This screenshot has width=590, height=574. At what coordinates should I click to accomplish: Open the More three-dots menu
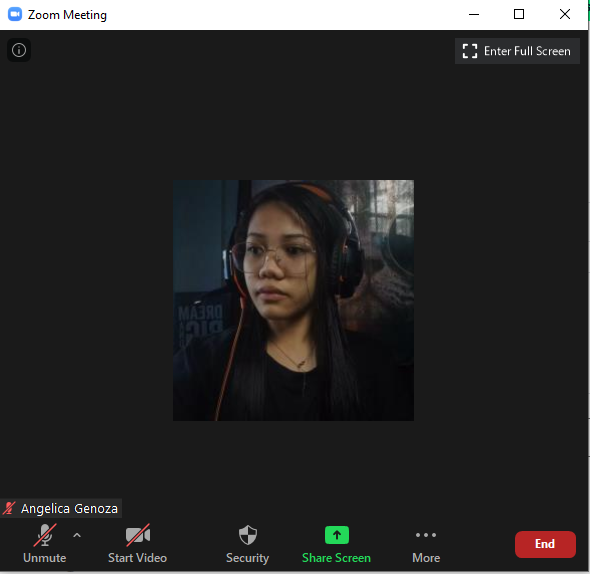426,535
